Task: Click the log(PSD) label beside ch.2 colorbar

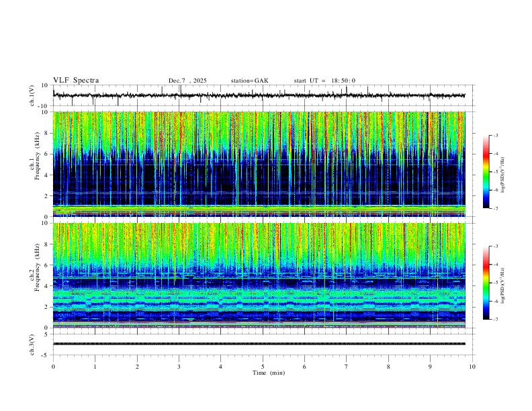Action: [x=503, y=285]
